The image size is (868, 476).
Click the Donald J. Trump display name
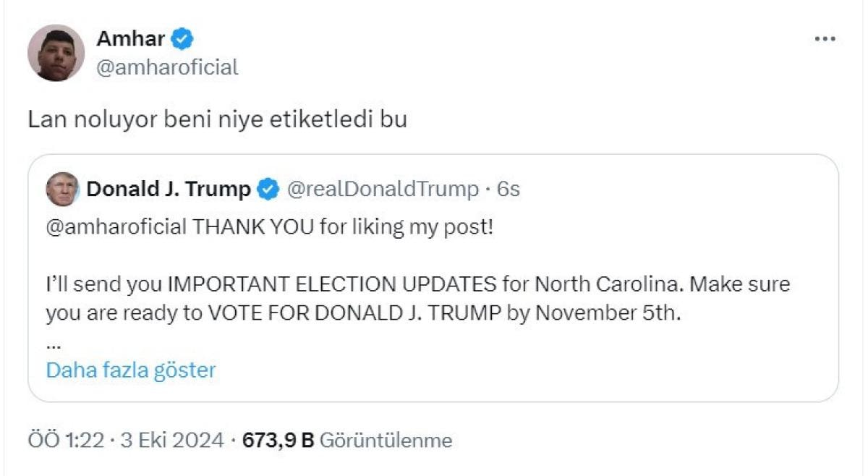(169, 190)
